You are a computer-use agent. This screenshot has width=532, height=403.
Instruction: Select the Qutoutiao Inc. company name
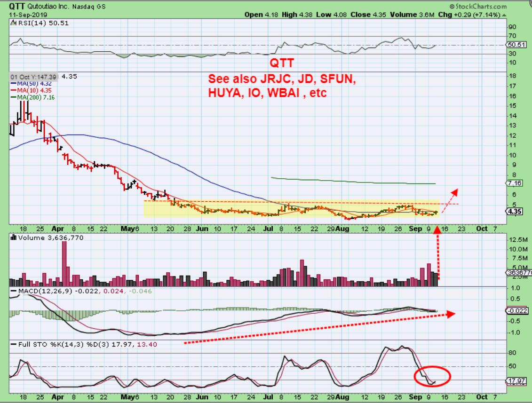48,7
